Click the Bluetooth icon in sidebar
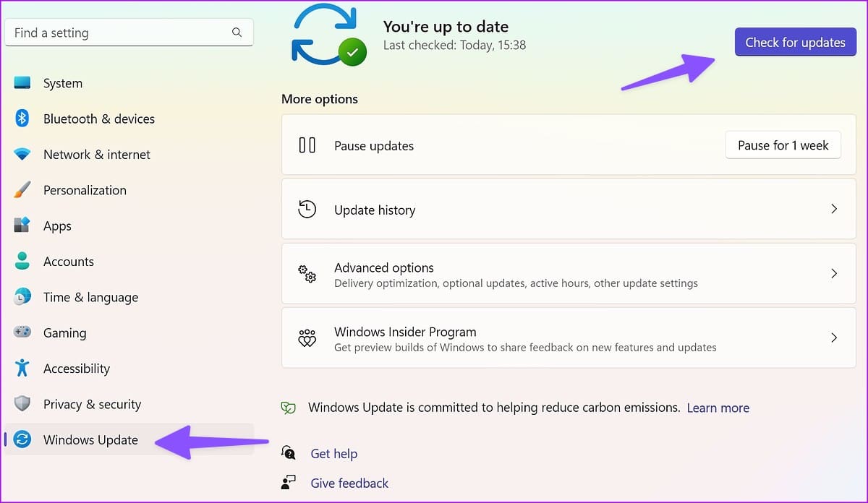868x503 pixels. [x=22, y=119]
